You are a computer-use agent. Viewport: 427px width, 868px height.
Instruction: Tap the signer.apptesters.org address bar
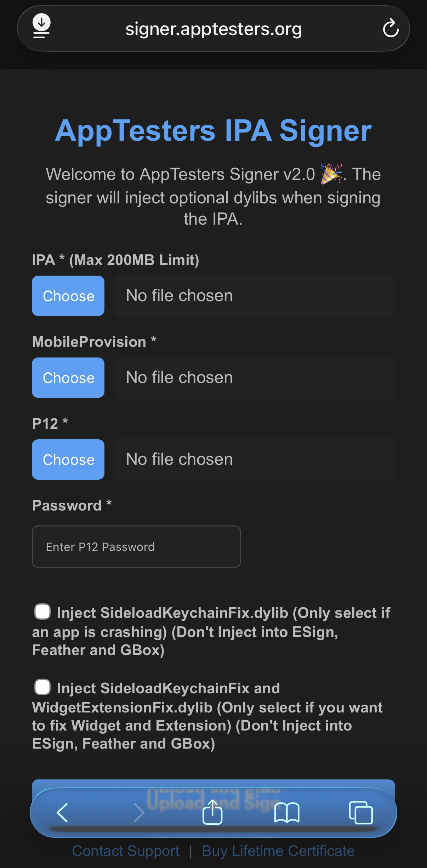tap(213, 29)
